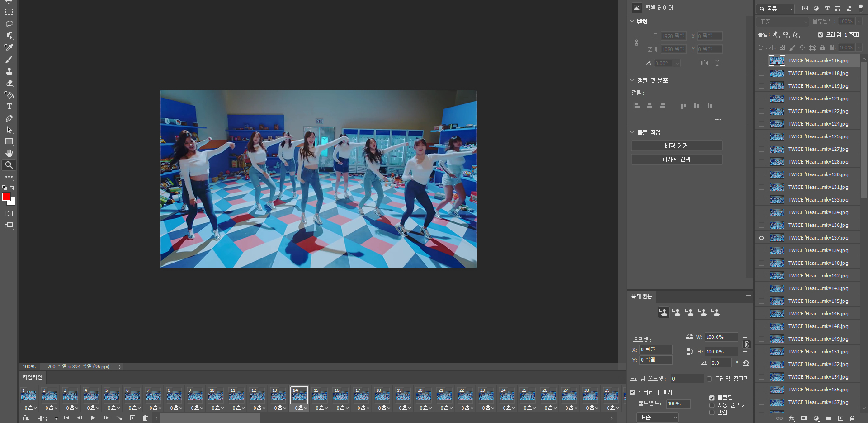Open 종류 layer filter dropdown

pos(776,9)
